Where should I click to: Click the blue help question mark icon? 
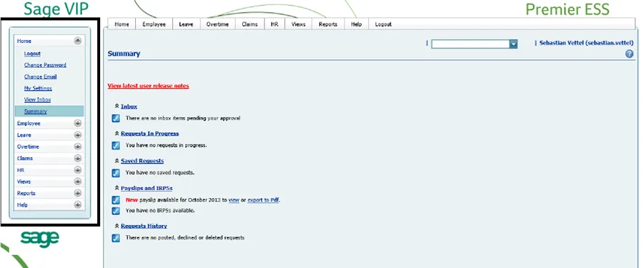[629, 54]
